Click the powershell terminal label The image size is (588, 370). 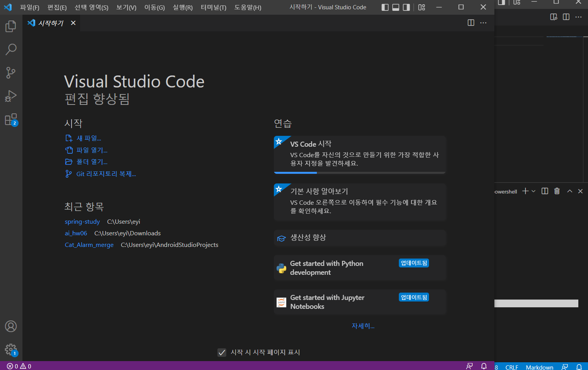pyautogui.click(x=506, y=192)
